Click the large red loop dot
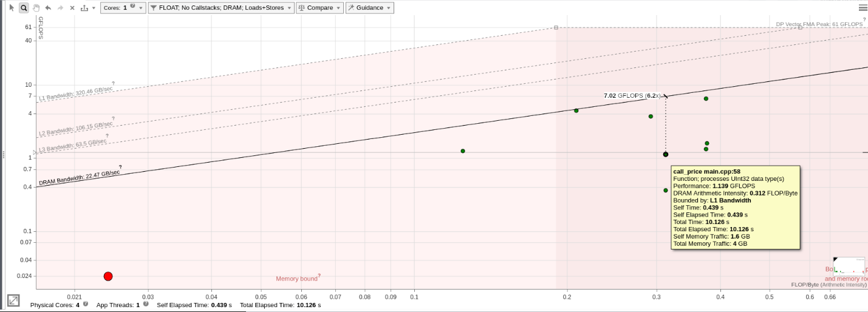 click(x=108, y=276)
